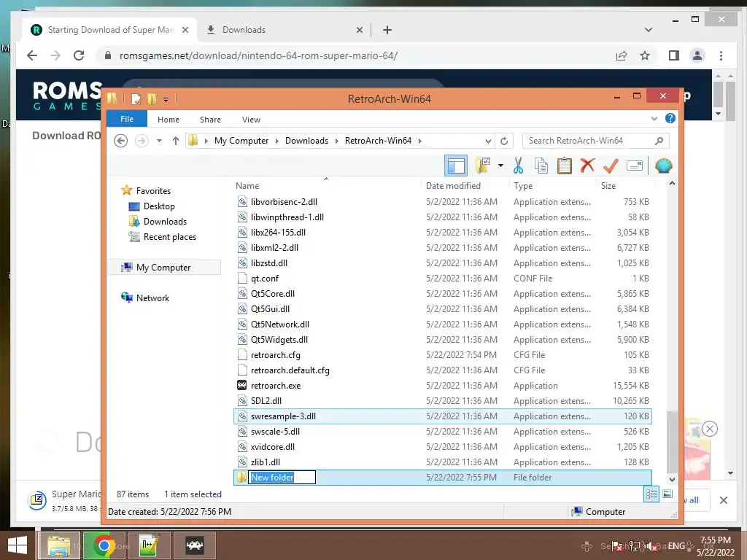Share this page icon in Chrome address bar

pos(622,55)
